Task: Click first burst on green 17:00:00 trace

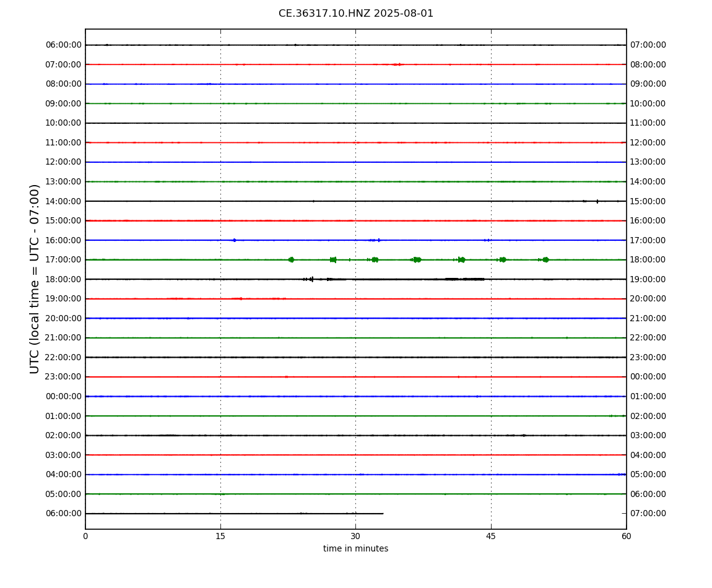Action: (x=291, y=260)
